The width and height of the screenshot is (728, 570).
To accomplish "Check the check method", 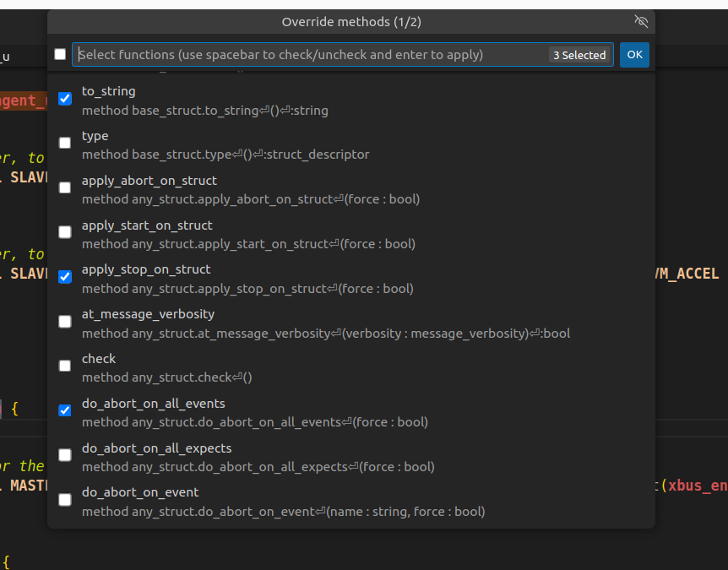I will pyautogui.click(x=65, y=366).
